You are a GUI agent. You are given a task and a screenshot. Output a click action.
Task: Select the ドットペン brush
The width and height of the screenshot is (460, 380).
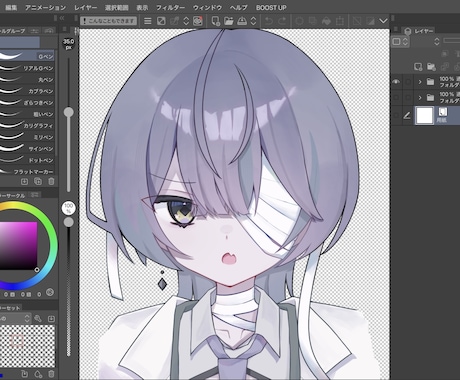coord(27,160)
